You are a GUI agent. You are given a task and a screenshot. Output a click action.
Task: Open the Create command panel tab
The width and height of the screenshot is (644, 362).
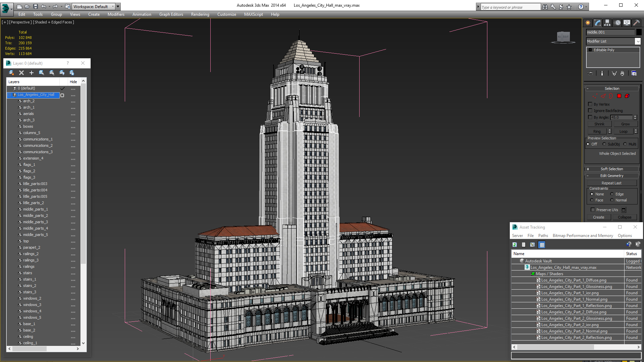(588, 23)
